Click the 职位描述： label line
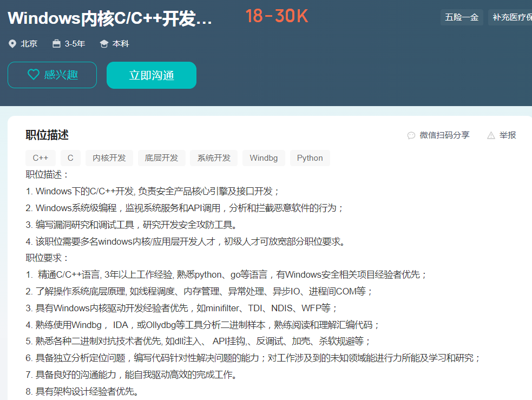Screen dimensions: 532x400 tap(47, 175)
